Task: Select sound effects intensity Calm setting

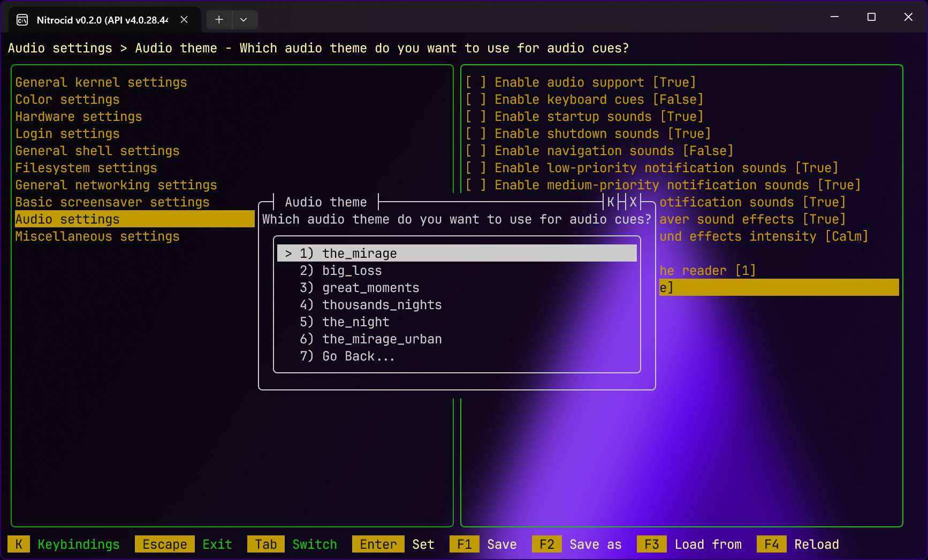Action: pos(764,236)
